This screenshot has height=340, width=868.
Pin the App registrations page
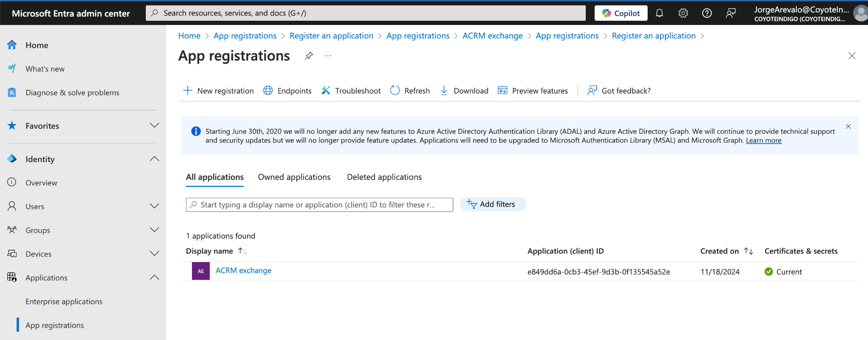click(x=309, y=56)
